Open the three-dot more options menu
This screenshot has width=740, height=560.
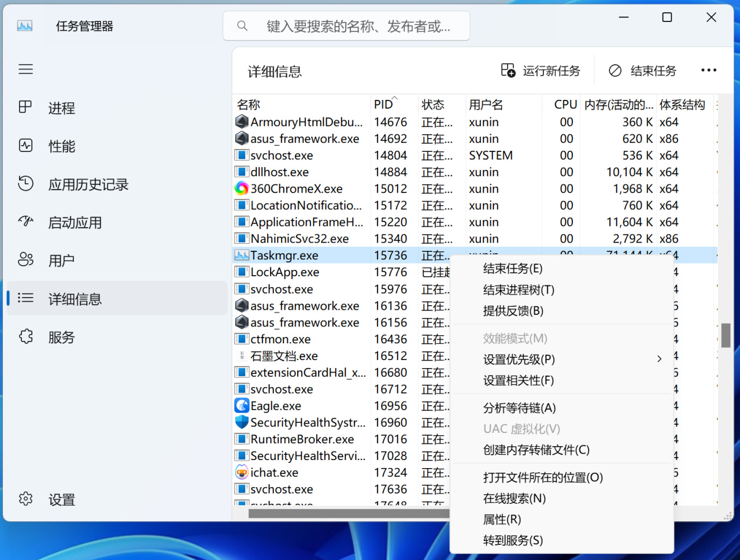708,70
